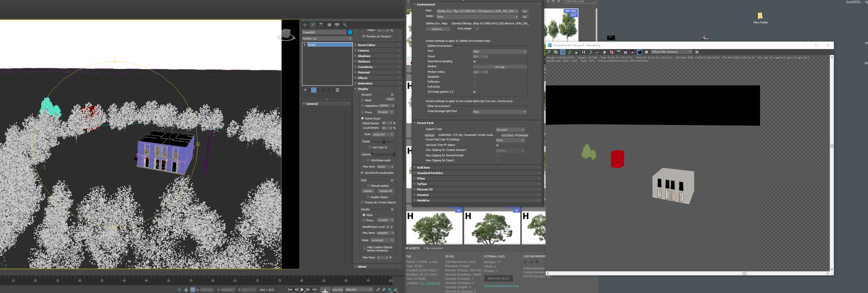
Task: Select Points-Cloud viewport radio button
Action: coord(363,118)
